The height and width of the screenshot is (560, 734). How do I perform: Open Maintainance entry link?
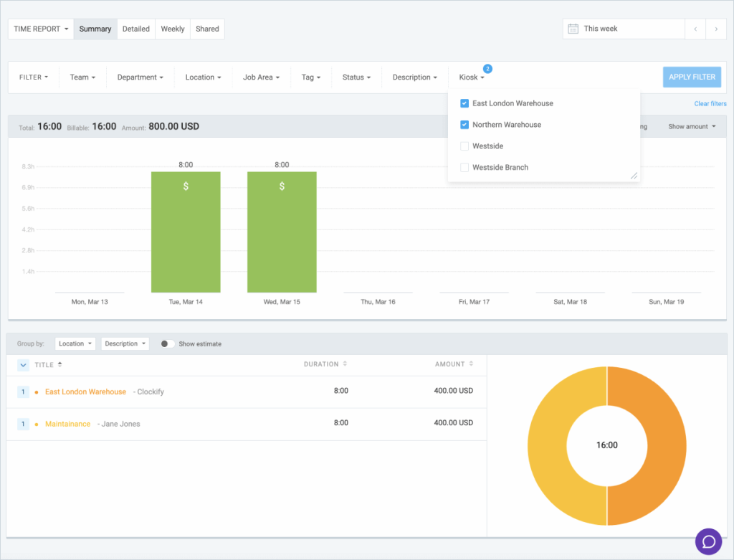(x=68, y=424)
